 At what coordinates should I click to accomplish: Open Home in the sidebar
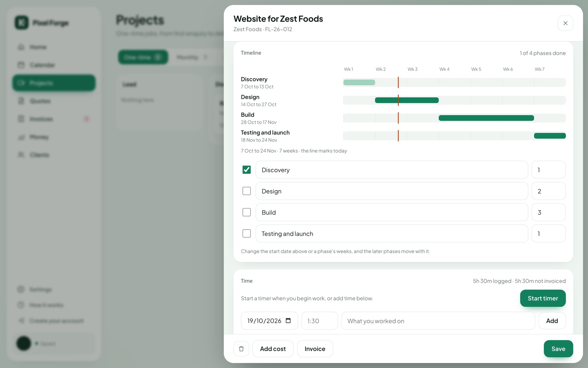coord(54,47)
